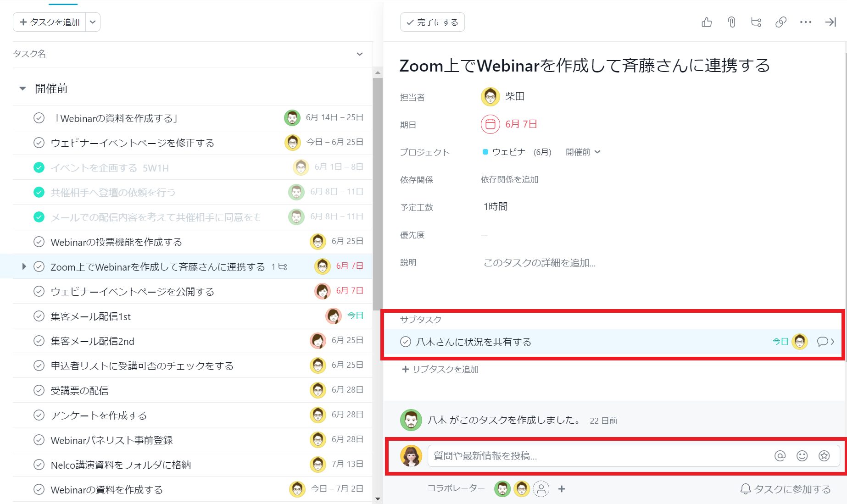Select Webinarパネリスト事前登録 task row
The width and height of the screenshot is (847, 504).
[x=192, y=440]
